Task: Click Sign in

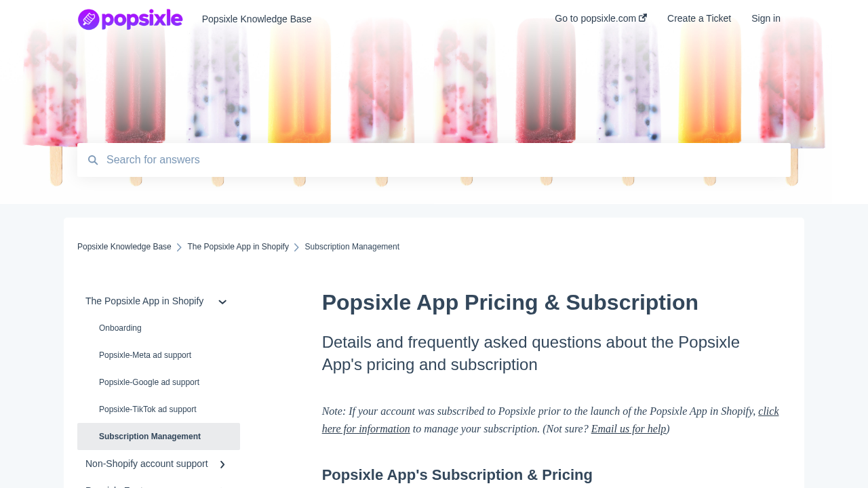Action: click(766, 18)
